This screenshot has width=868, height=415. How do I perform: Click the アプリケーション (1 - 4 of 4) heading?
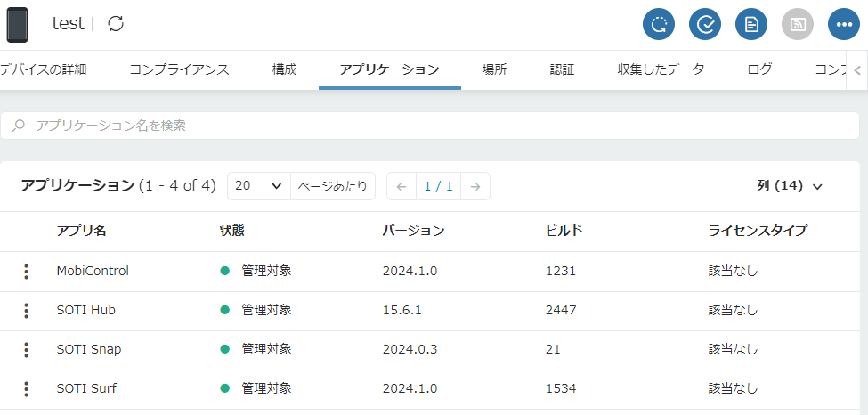[118, 186]
